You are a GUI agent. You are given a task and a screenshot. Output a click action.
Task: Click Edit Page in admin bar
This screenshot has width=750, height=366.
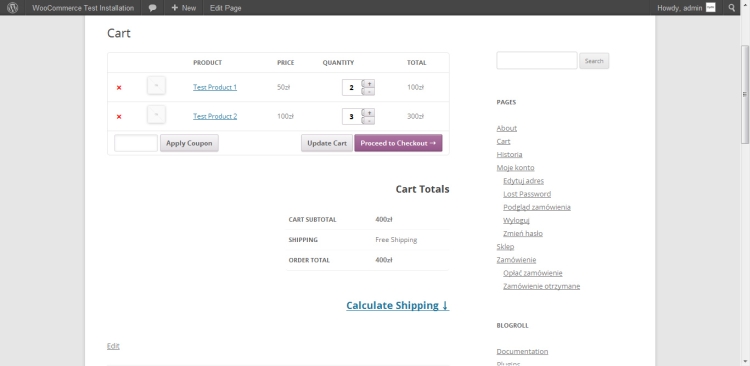point(225,8)
